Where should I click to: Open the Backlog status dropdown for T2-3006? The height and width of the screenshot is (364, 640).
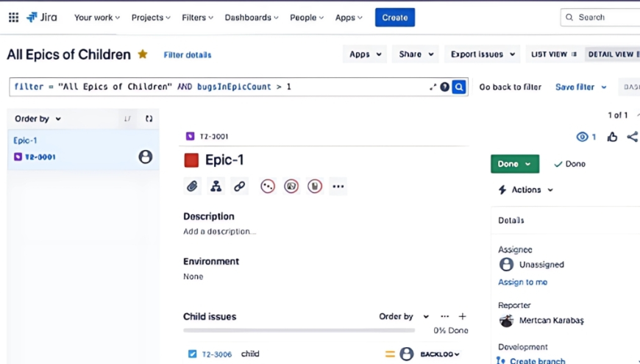point(440,354)
